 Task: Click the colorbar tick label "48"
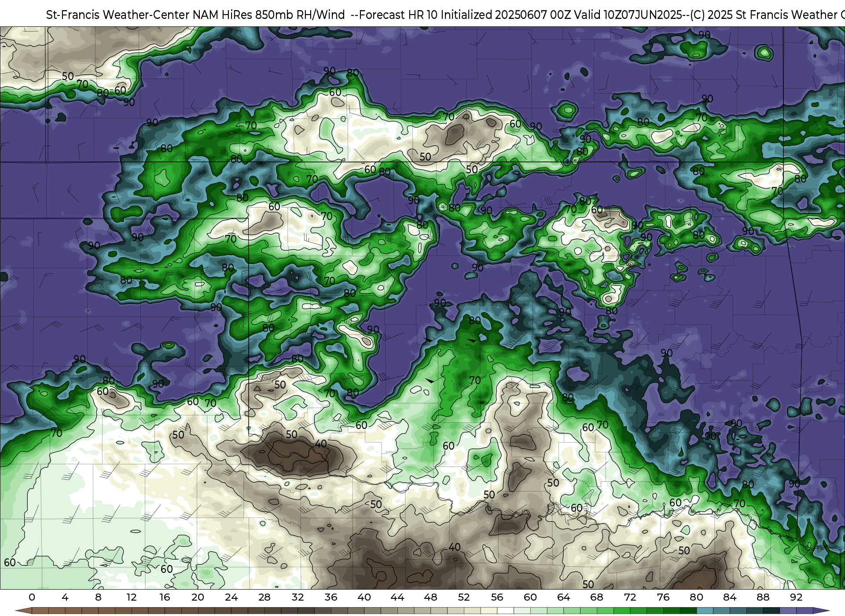[x=430, y=597]
